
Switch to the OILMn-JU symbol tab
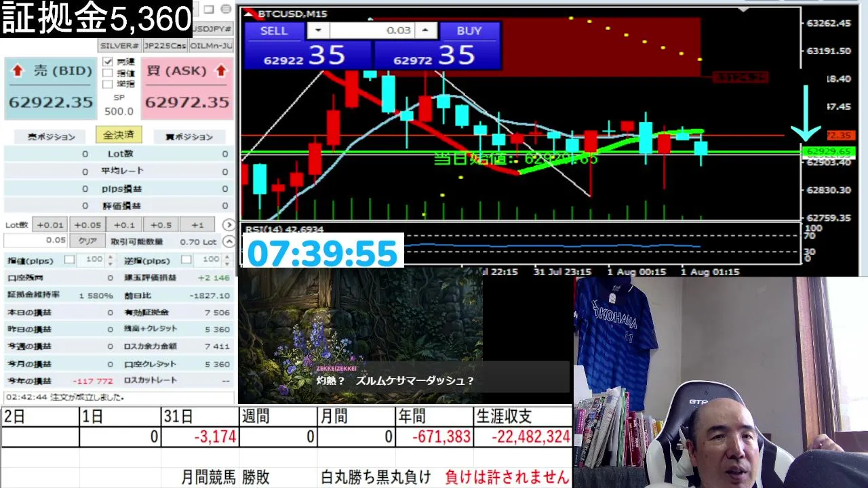[211, 46]
